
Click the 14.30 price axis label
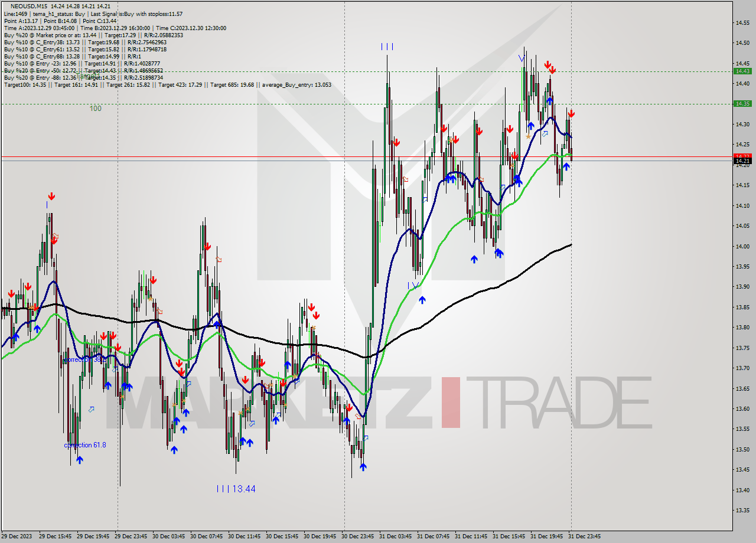[x=742, y=124]
